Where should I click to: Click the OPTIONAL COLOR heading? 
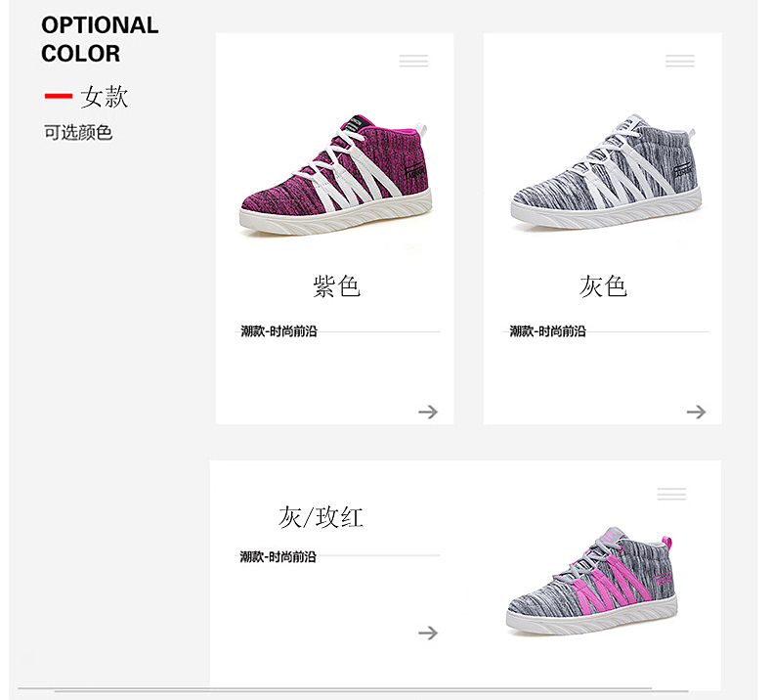pyautogui.click(x=100, y=39)
